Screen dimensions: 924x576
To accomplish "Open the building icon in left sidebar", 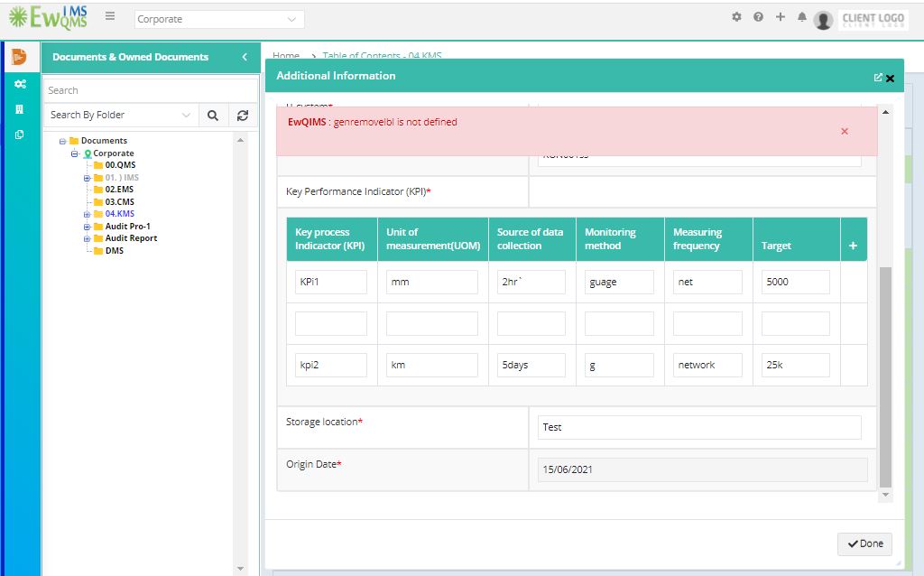I will 20,109.
